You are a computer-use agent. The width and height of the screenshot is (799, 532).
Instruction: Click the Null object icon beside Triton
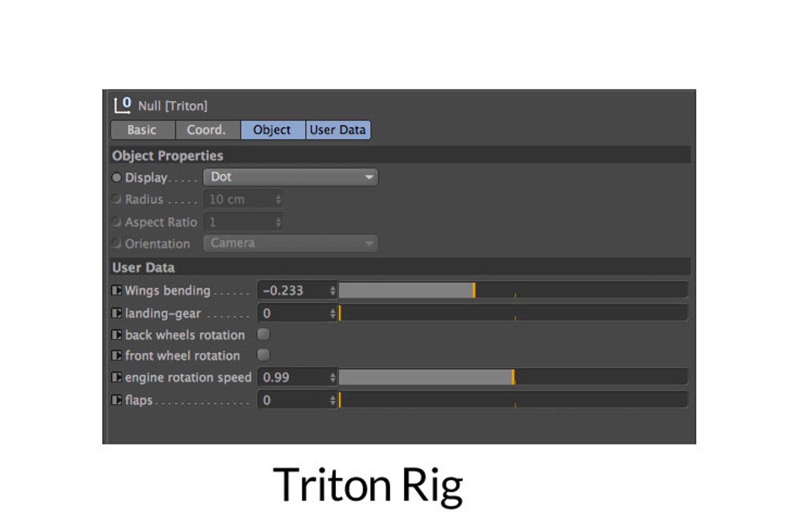tap(122, 105)
